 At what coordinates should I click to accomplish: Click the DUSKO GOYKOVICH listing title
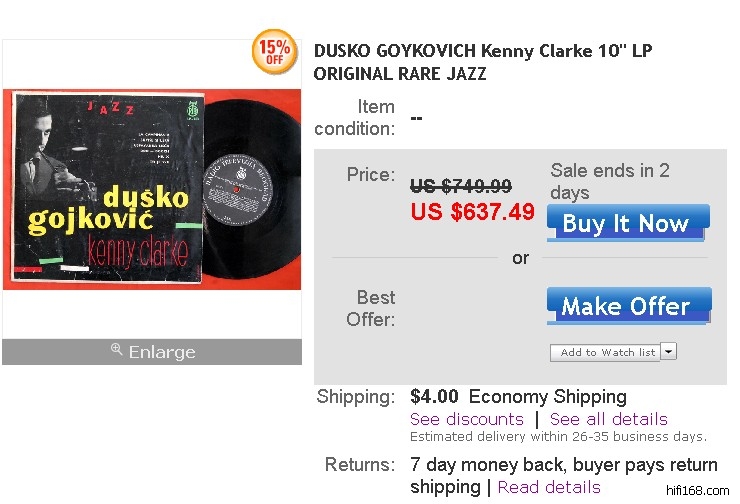(x=483, y=62)
